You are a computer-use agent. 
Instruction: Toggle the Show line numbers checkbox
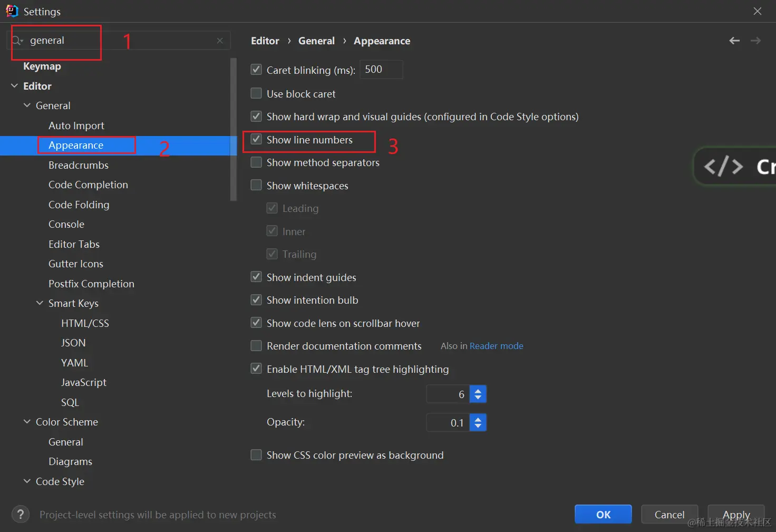pos(256,140)
